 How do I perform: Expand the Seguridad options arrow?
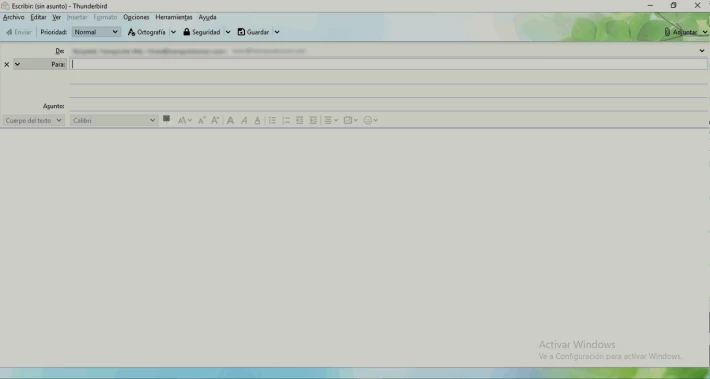click(x=228, y=32)
